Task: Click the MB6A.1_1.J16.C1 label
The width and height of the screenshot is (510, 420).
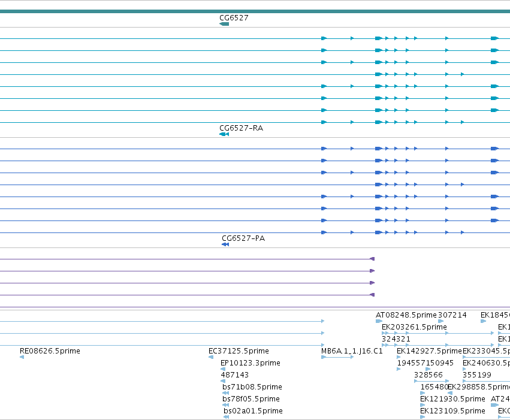Action: 352,351
